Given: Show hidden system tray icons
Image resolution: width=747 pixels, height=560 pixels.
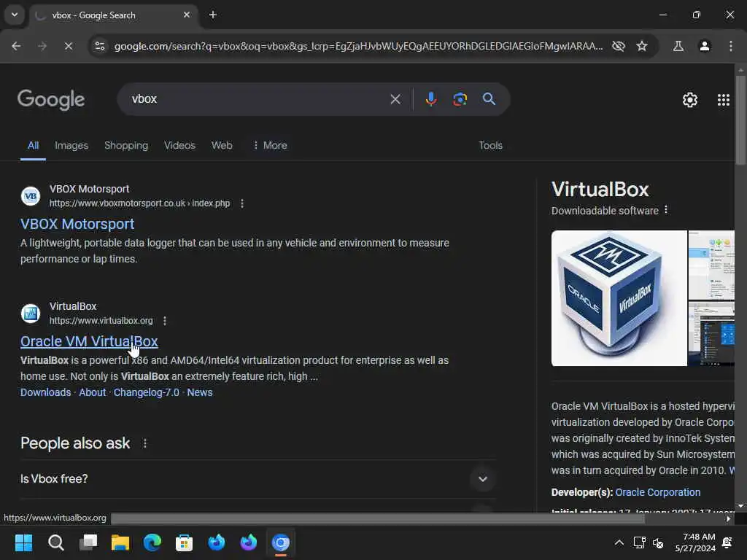Looking at the screenshot, I should click(x=619, y=542).
